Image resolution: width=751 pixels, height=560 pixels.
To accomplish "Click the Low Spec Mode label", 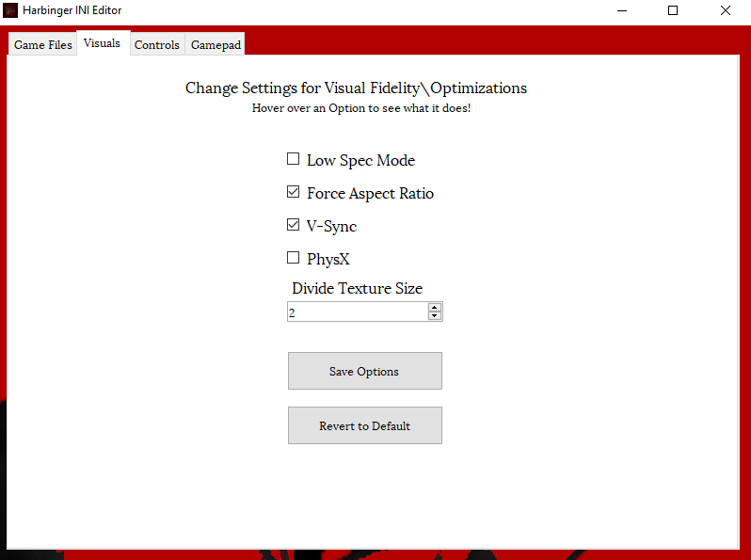I will tap(360, 161).
